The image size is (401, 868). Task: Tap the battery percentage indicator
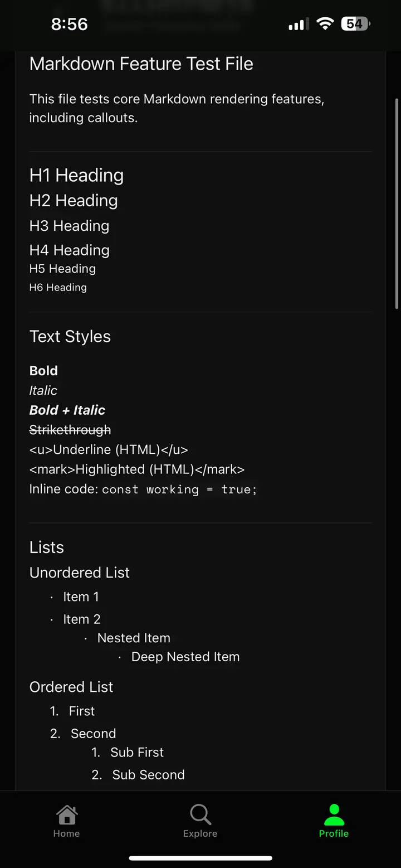(355, 23)
